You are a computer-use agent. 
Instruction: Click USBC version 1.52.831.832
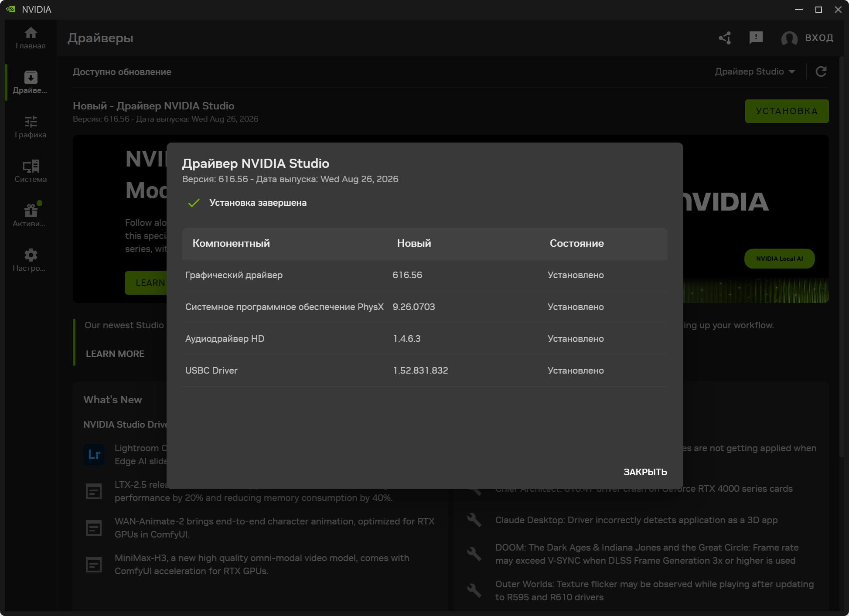click(x=420, y=371)
